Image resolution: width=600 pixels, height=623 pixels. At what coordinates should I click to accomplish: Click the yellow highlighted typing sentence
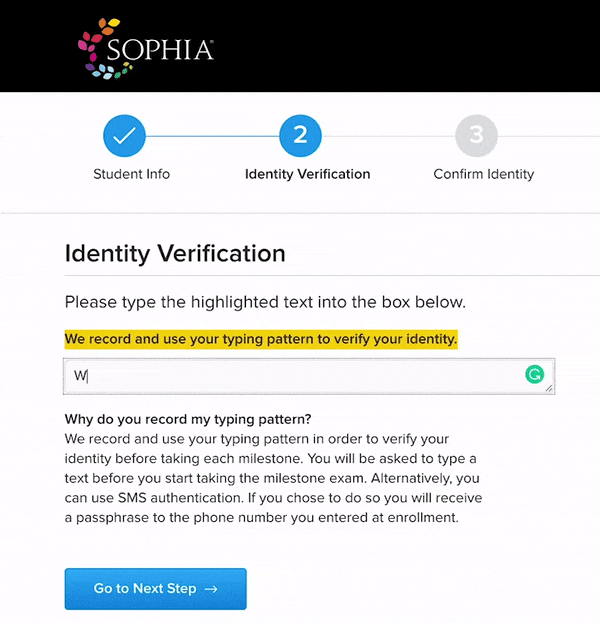pos(261,339)
